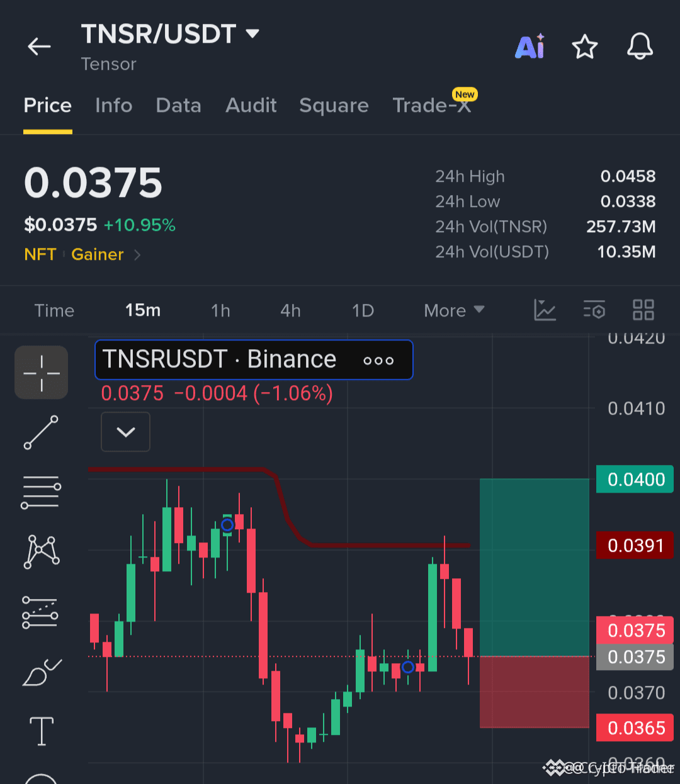Open the three-dot menu on TNSRUSDT legend
680x784 pixels.
coord(378,361)
